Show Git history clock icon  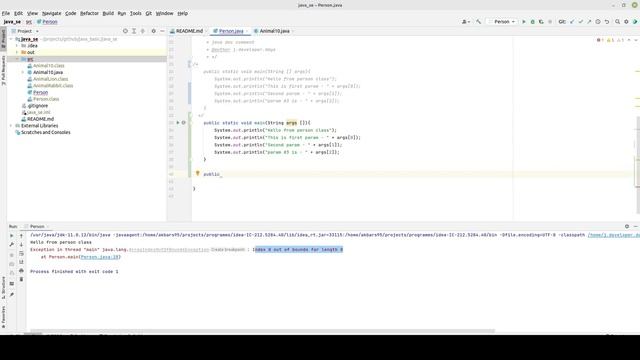click(x=598, y=22)
